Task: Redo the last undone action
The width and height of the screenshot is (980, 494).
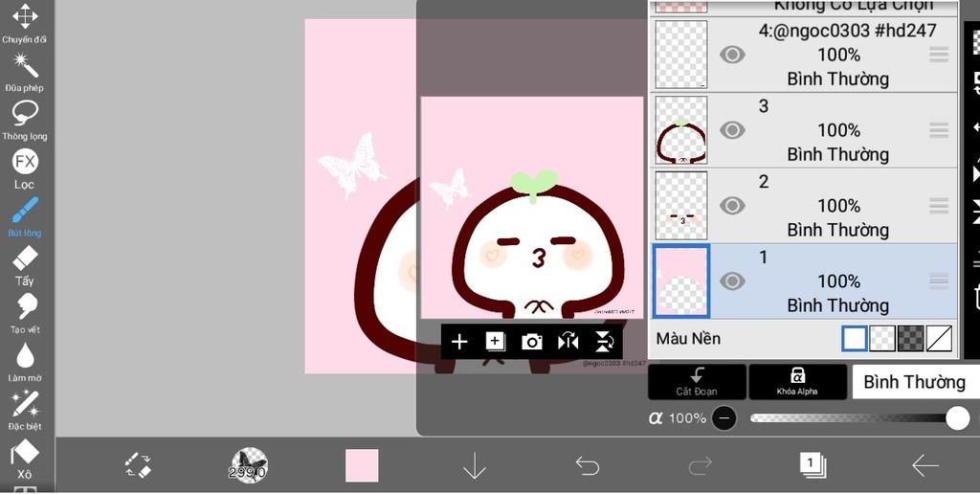Action: (700, 465)
